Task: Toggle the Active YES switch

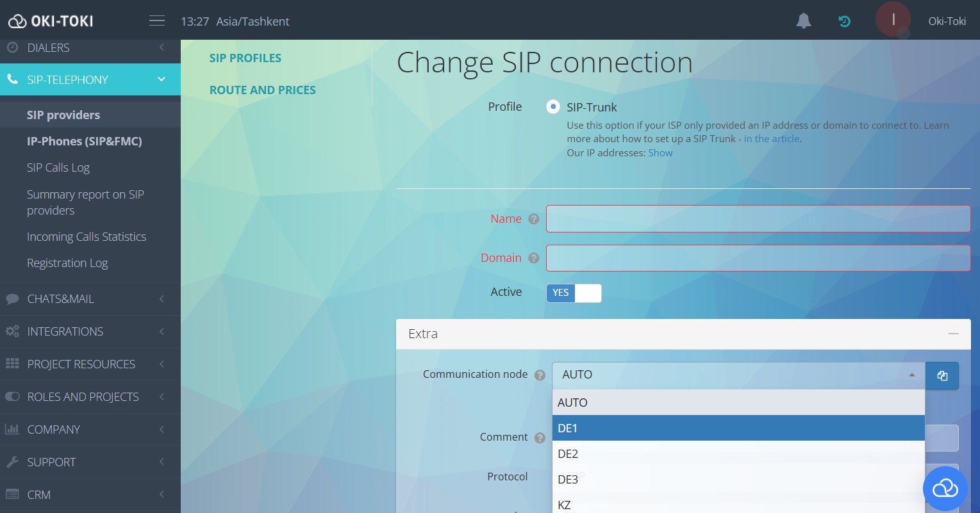Action: point(574,293)
